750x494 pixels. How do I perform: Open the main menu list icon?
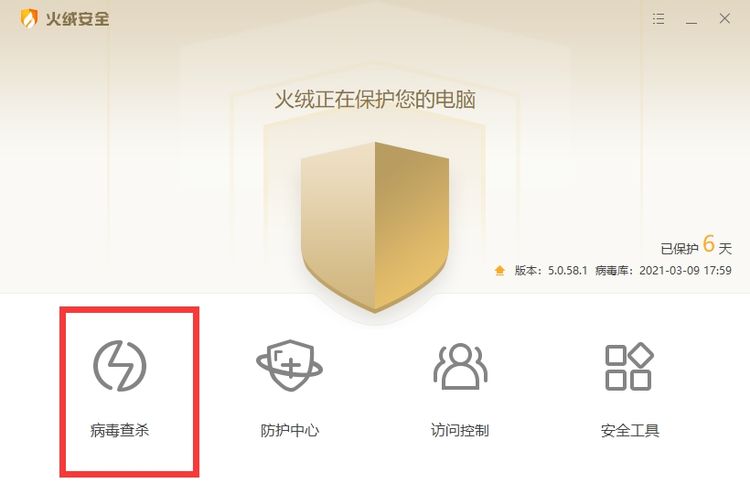(659, 19)
